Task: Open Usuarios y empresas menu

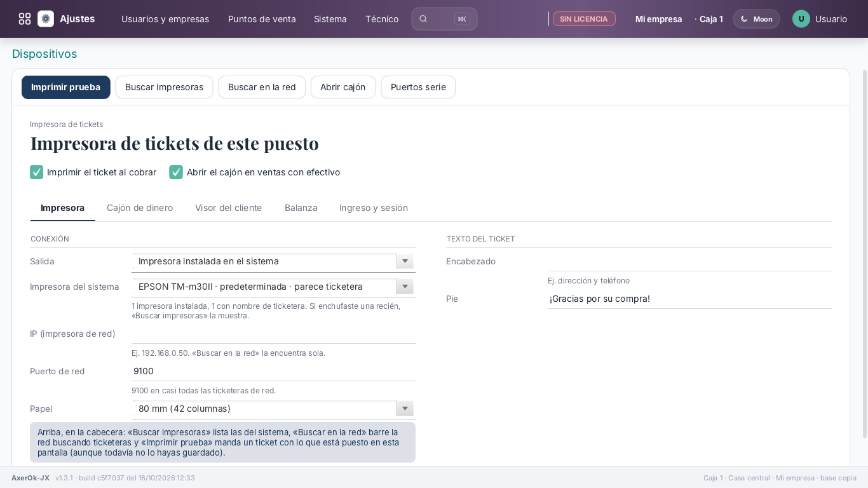Action: (165, 19)
